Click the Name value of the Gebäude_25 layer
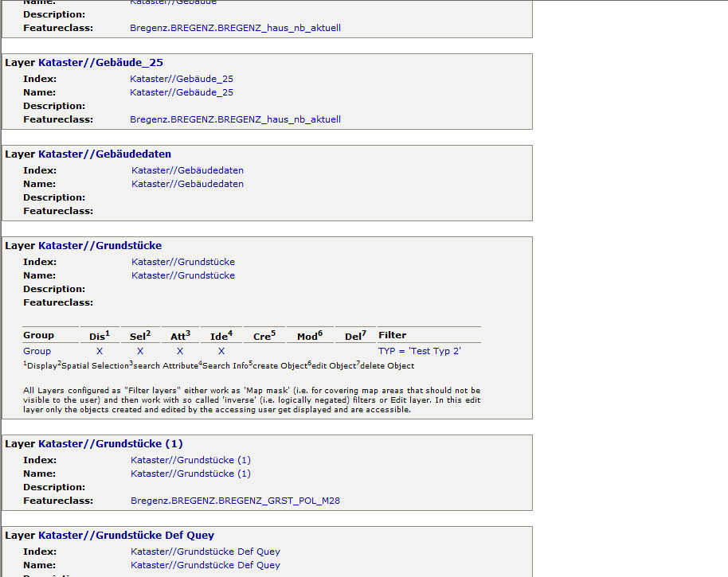 (182, 92)
